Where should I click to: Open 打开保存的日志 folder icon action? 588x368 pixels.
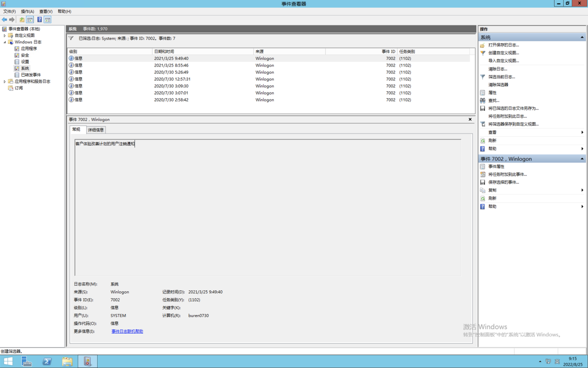(482, 45)
